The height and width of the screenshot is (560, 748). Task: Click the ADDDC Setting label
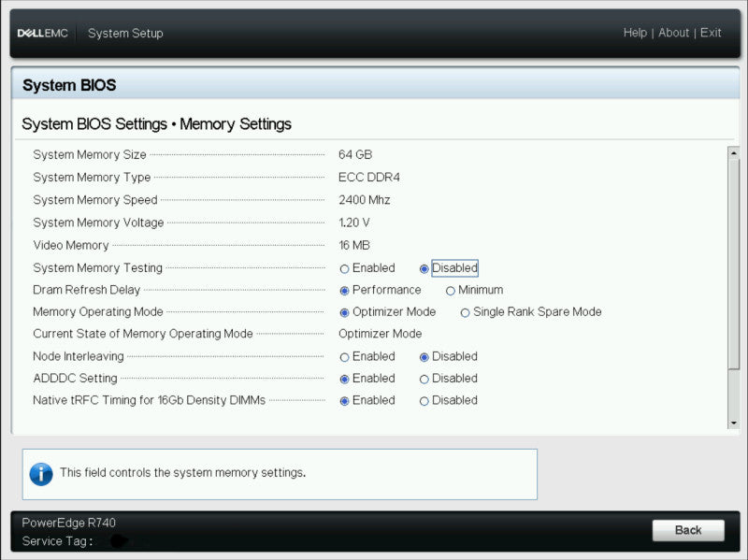pyautogui.click(x=75, y=378)
